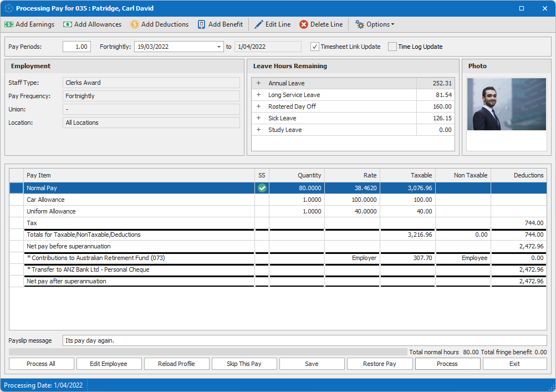Untick the Timesheet Link Update checkbox
This screenshot has height=392, width=556.
click(315, 47)
